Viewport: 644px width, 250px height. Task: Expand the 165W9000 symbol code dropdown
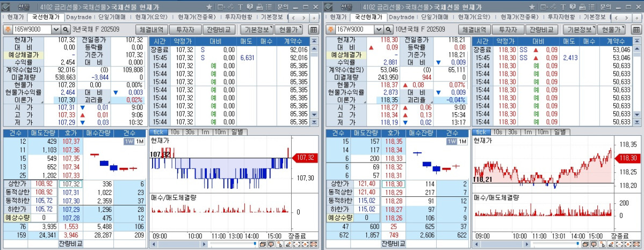point(56,30)
